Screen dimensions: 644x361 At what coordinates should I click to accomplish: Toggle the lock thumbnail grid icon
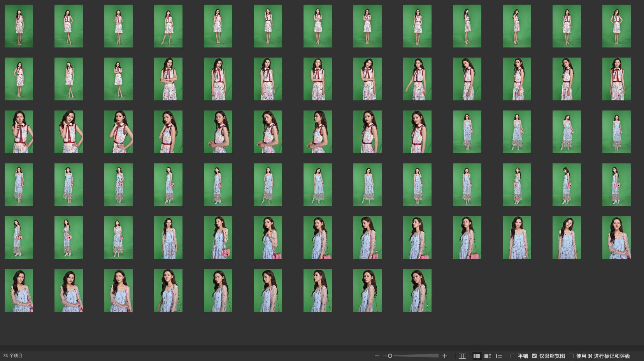point(462,356)
